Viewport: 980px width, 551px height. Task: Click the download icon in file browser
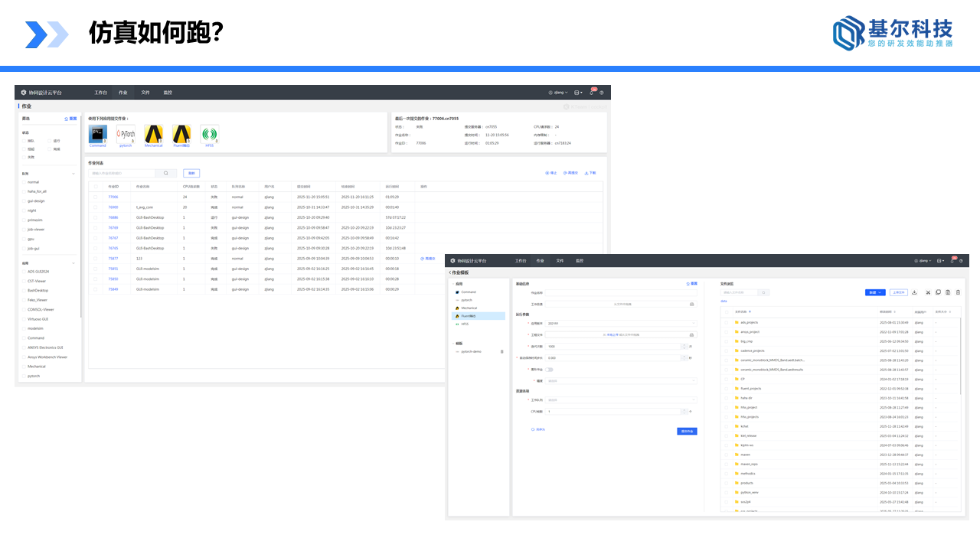[914, 292]
